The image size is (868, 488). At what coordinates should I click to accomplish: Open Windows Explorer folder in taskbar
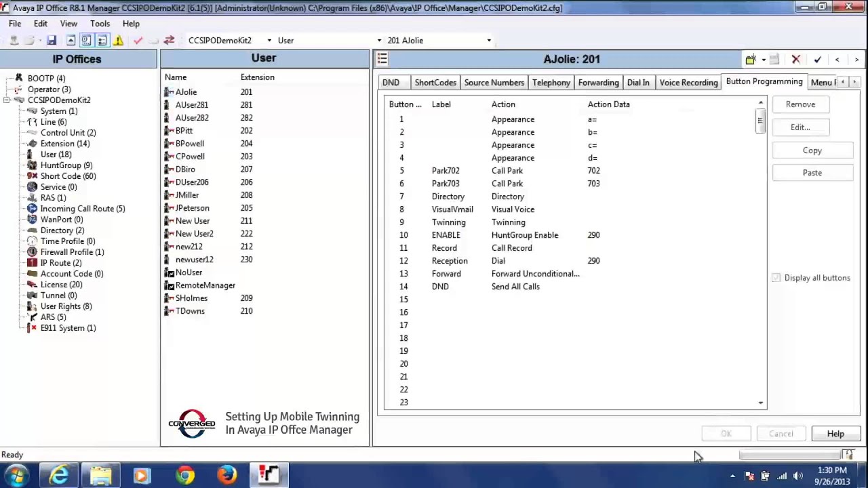pyautogui.click(x=101, y=475)
